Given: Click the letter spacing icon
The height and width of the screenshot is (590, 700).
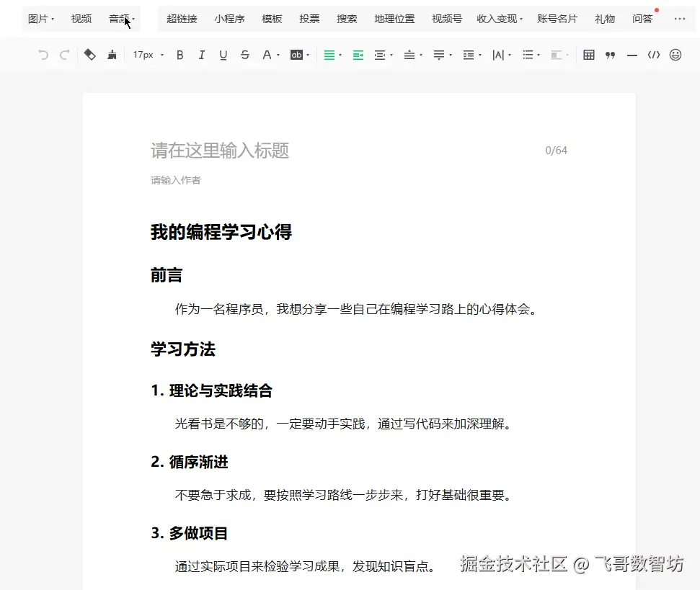Looking at the screenshot, I should [498, 55].
